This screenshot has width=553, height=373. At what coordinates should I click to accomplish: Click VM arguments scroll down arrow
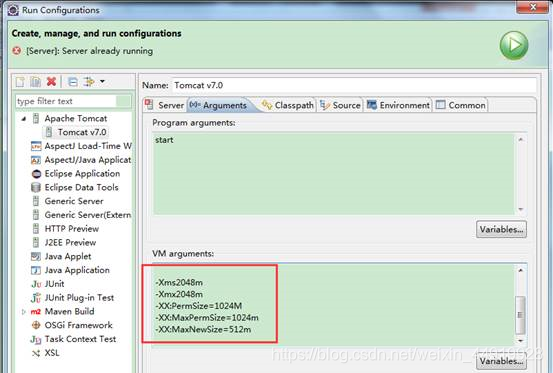[x=521, y=340]
